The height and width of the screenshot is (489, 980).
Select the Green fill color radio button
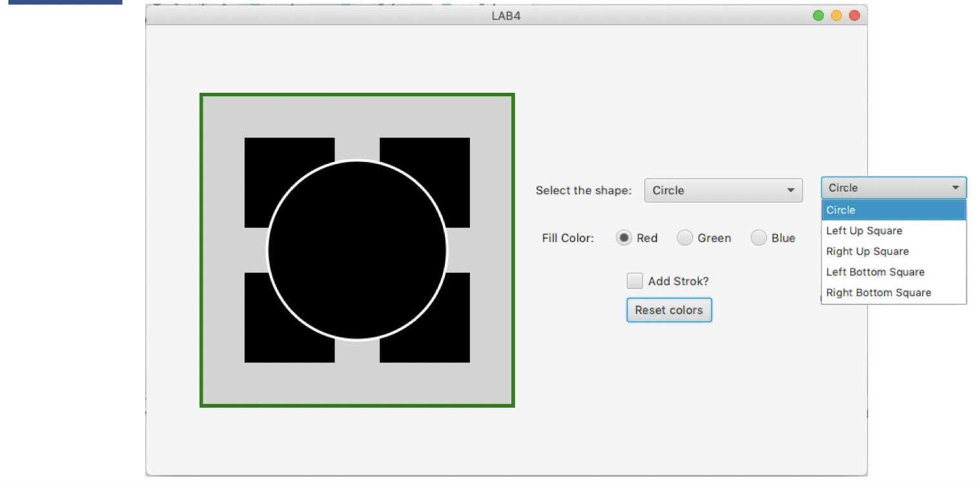[x=684, y=238]
